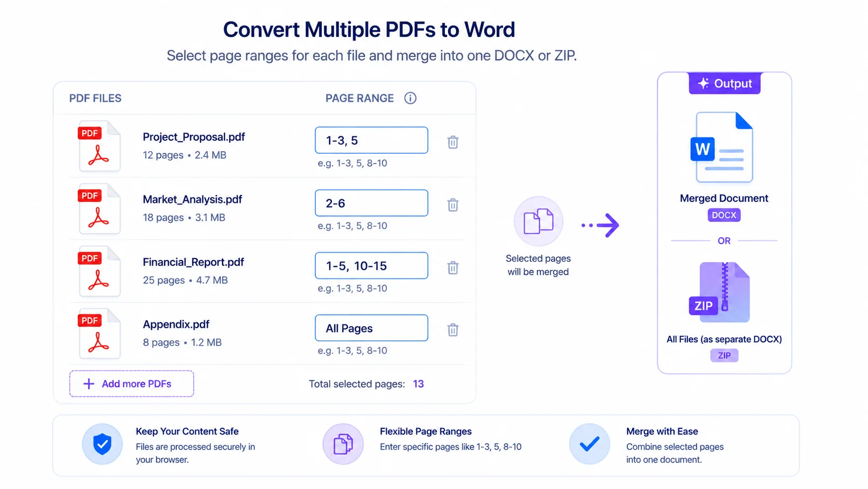Select the Project_Proposal.pdf file name
Screen dimensions: 868x489
click(x=194, y=137)
